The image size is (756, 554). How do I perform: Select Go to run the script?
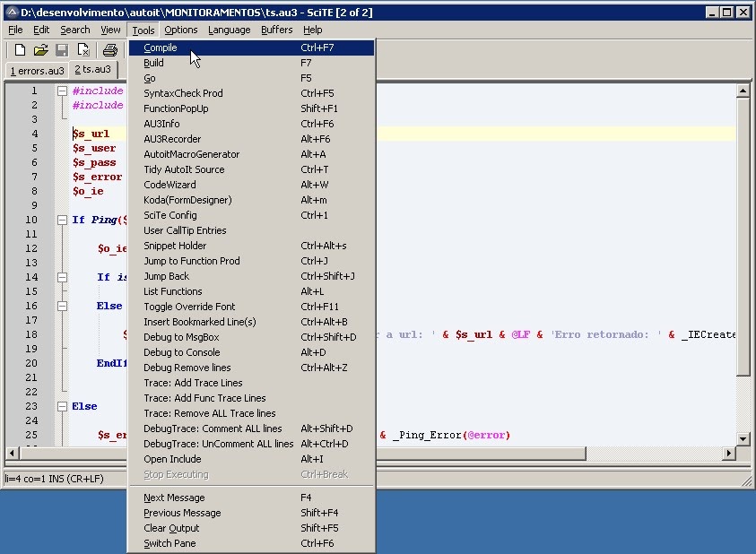pyautogui.click(x=251, y=78)
